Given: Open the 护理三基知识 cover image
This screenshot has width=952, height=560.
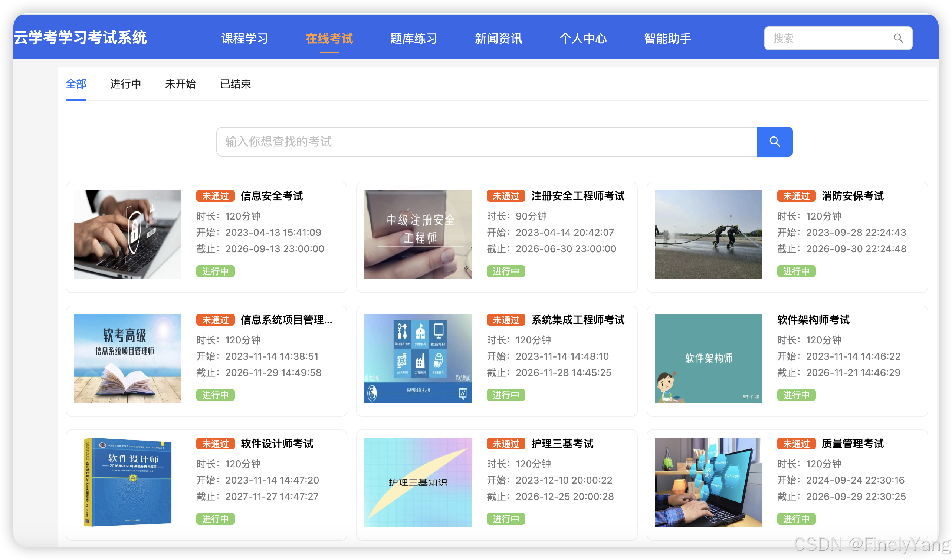Looking at the screenshot, I should click(x=418, y=482).
